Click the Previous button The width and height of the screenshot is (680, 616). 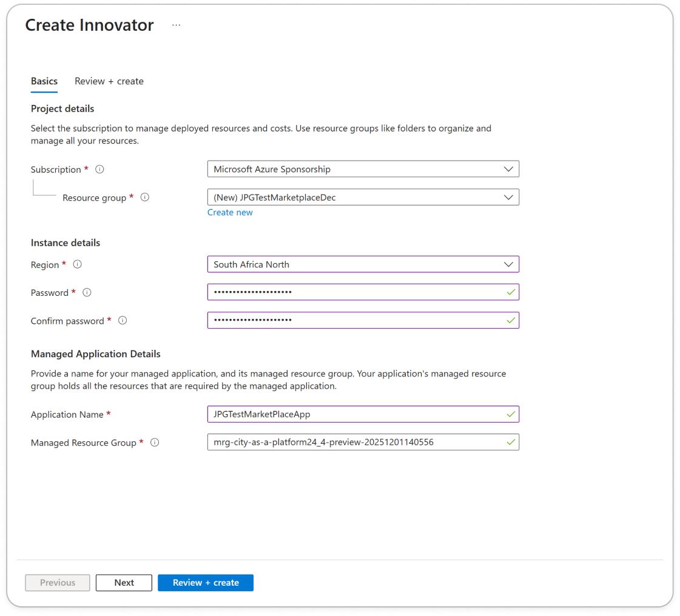point(58,583)
